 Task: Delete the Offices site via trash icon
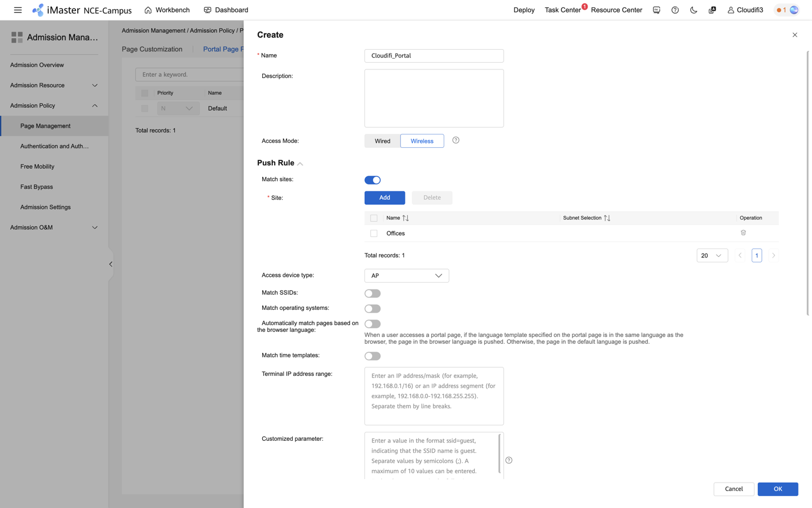tap(743, 232)
